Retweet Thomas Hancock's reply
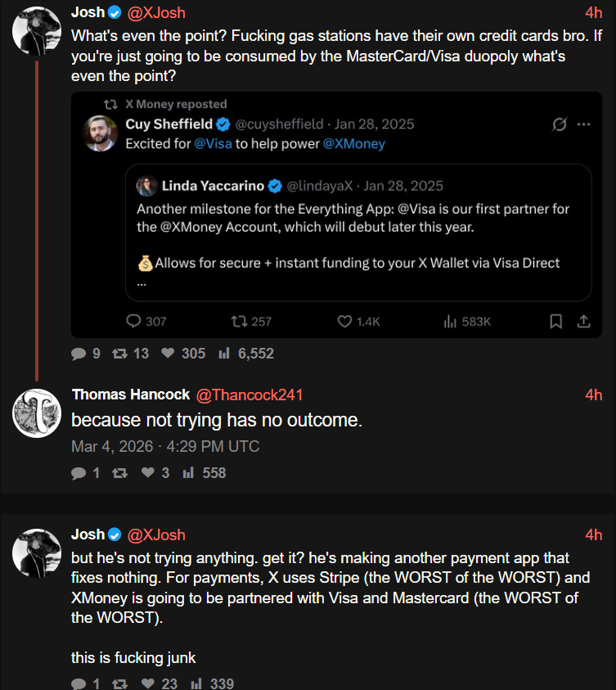This screenshot has height=690, width=616. pyautogui.click(x=119, y=473)
